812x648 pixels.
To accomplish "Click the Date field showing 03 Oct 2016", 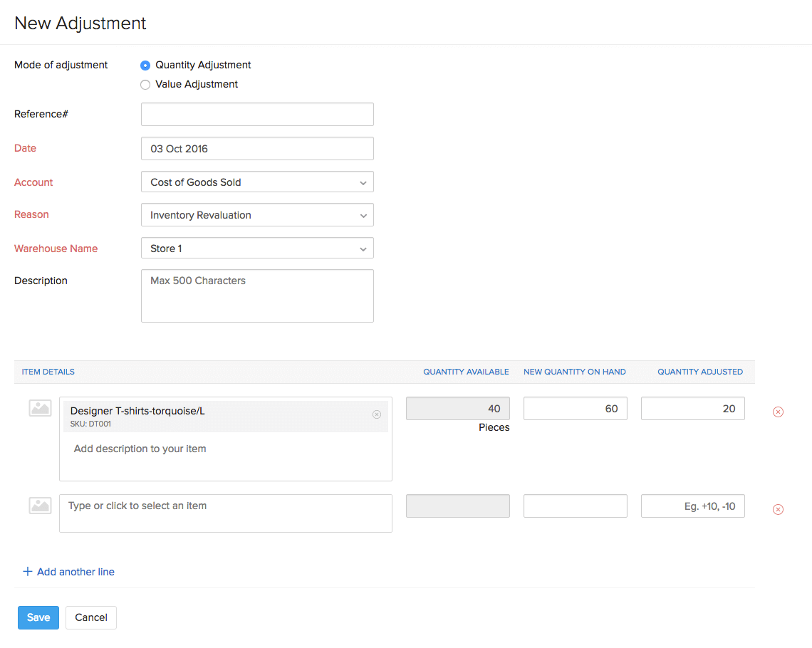I will tap(257, 149).
